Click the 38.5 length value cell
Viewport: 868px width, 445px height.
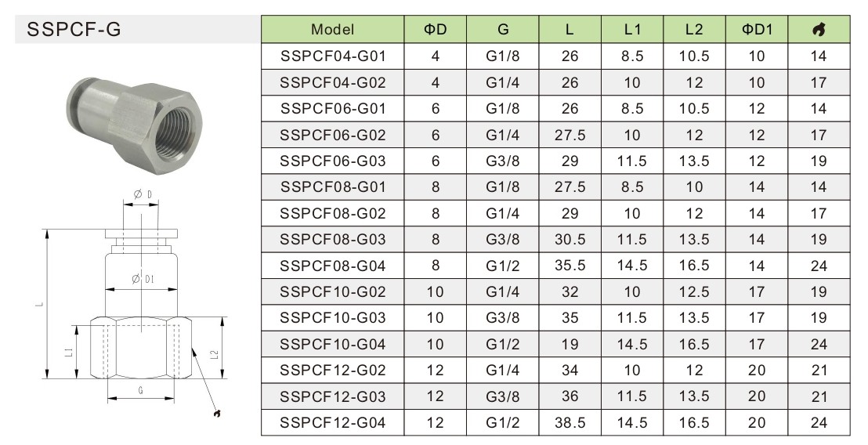(x=570, y=424)
